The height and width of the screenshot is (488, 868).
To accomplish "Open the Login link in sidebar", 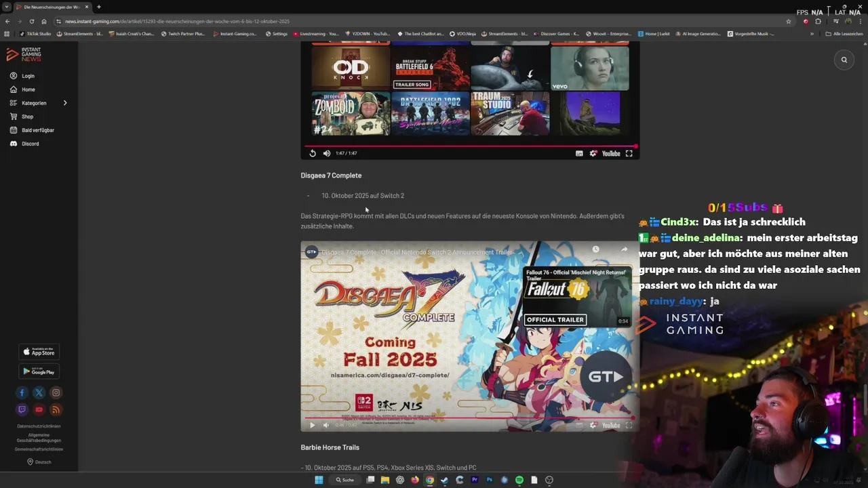I will pos(22,76).
